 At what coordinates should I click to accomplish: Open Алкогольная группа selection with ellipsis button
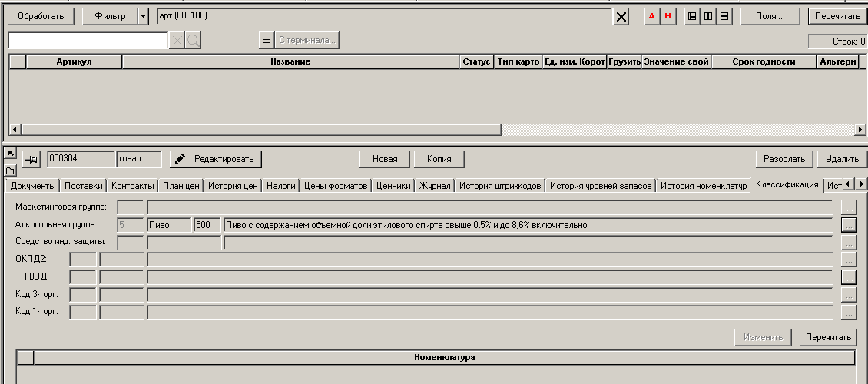[848, 225]
